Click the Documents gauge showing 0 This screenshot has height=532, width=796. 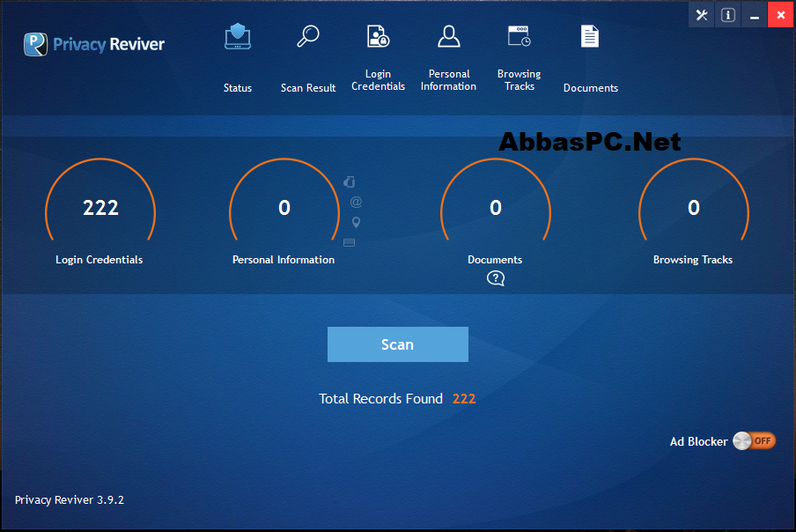pyautogui.click(x=496, y=201)
